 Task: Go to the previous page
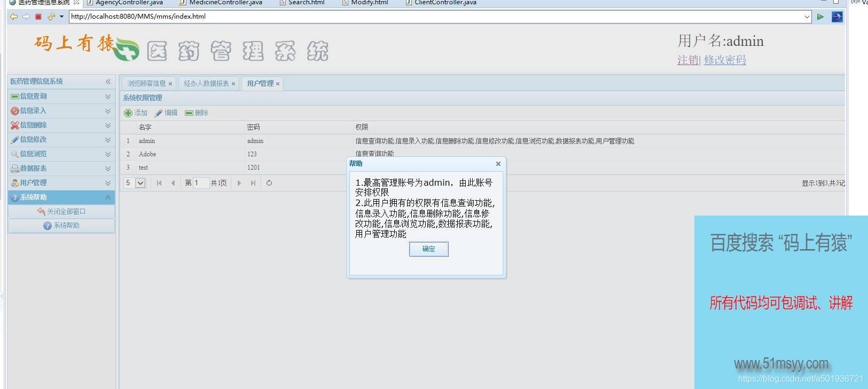click(x=173, y=183)
